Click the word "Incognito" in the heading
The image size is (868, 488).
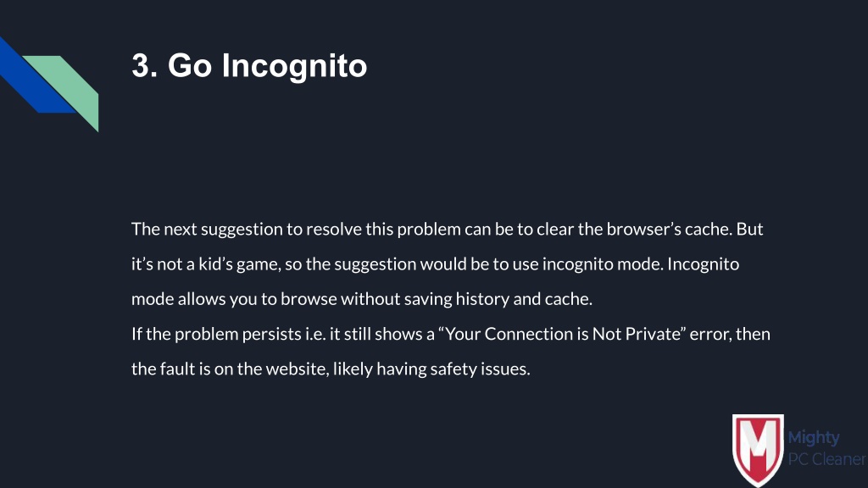click(294, 67)
